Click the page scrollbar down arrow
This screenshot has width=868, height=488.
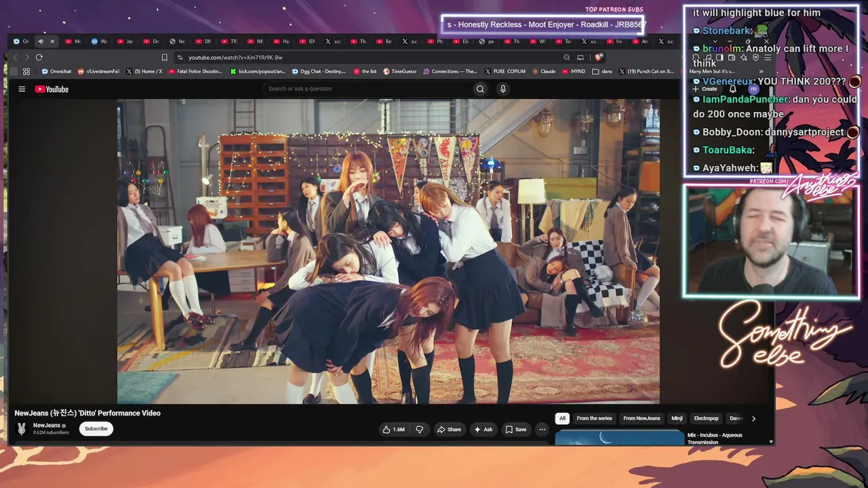771,442
